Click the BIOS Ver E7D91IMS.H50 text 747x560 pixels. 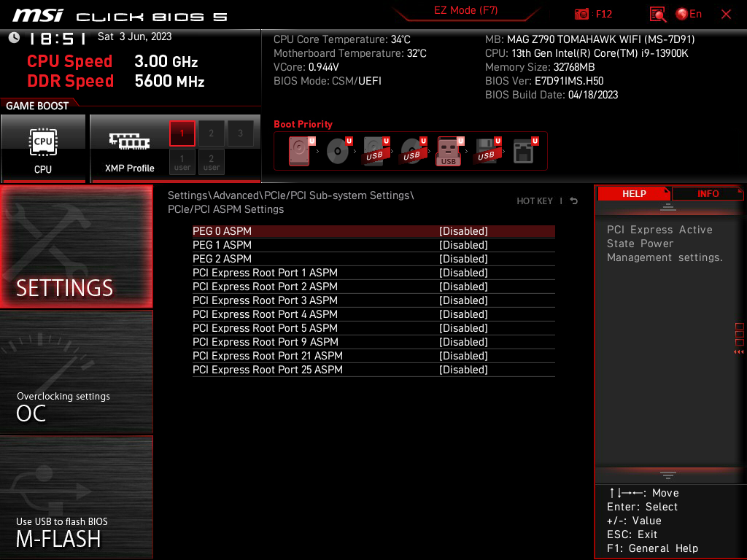coord(544,81)
